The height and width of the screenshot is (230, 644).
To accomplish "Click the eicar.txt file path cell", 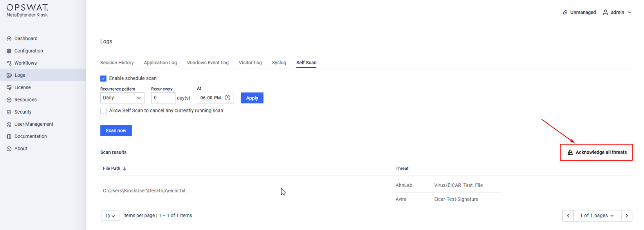I will [144, 191].
